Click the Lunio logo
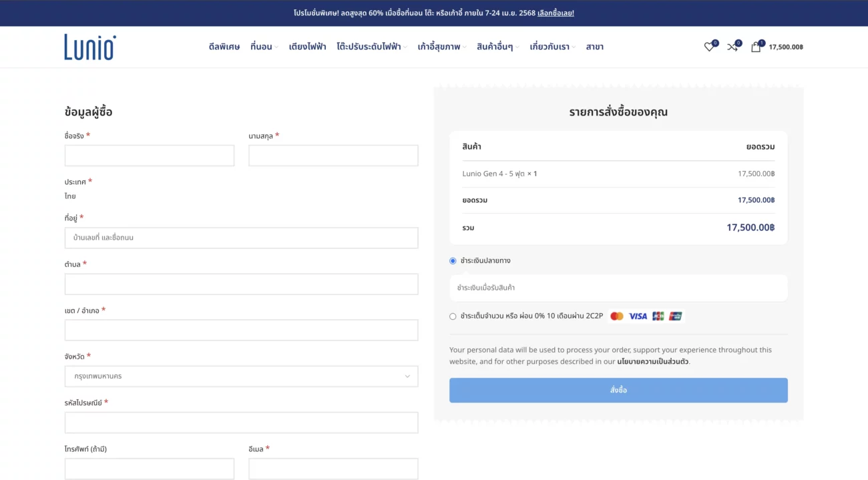The image size is (868, 480). pyautogui.click(x=90, y=47)
